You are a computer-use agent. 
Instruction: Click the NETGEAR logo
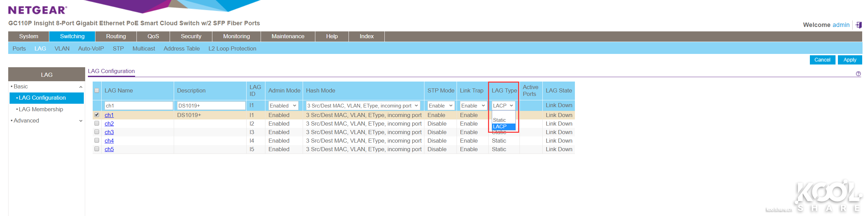(38, 10)
